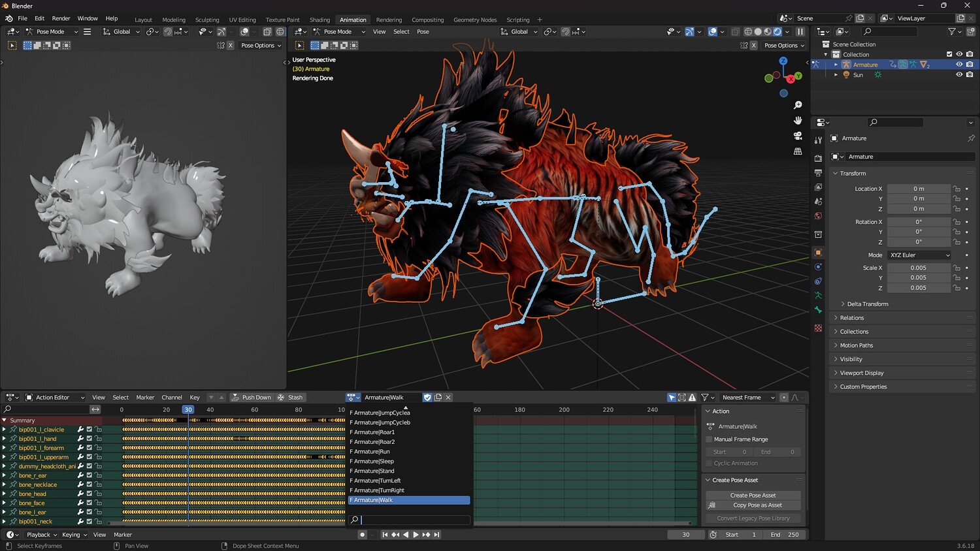
Task: Click the Stash button
Action: pyautogui.click(x=291, y=397)
